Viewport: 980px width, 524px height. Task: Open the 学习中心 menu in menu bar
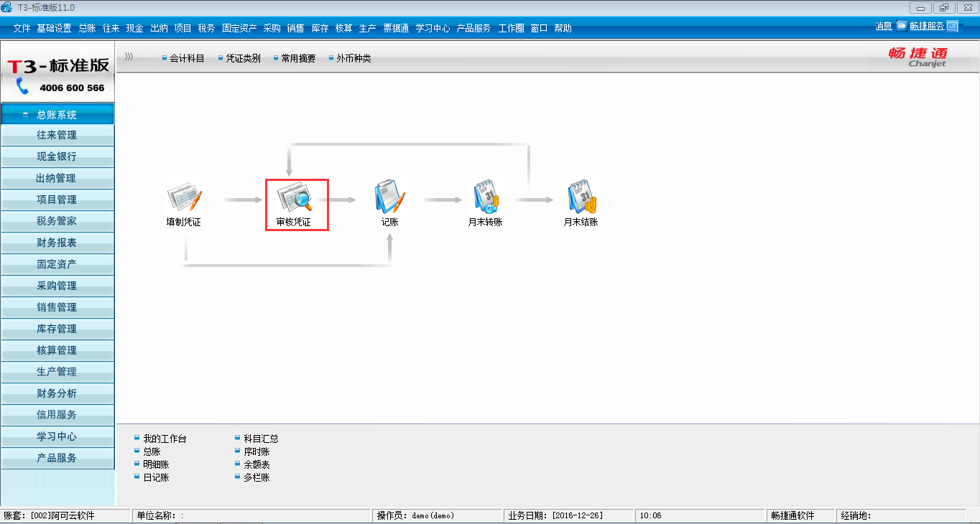433,29
